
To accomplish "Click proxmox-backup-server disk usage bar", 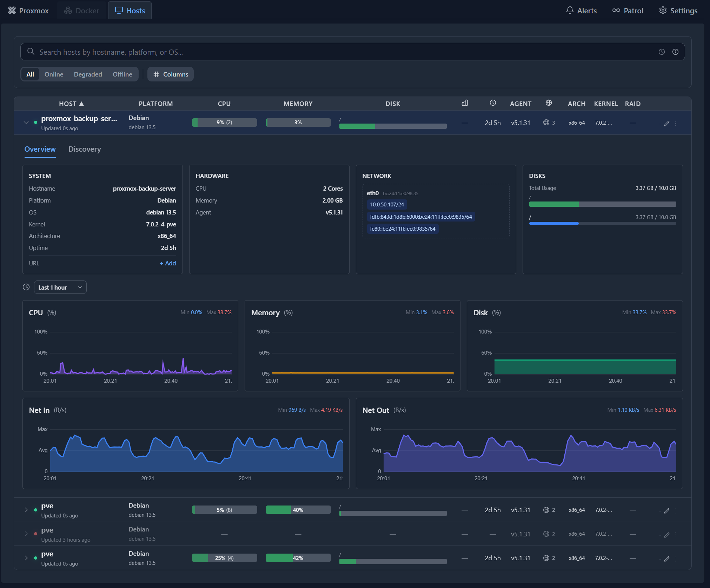I will pyautogui.click(x=393, y=126).
